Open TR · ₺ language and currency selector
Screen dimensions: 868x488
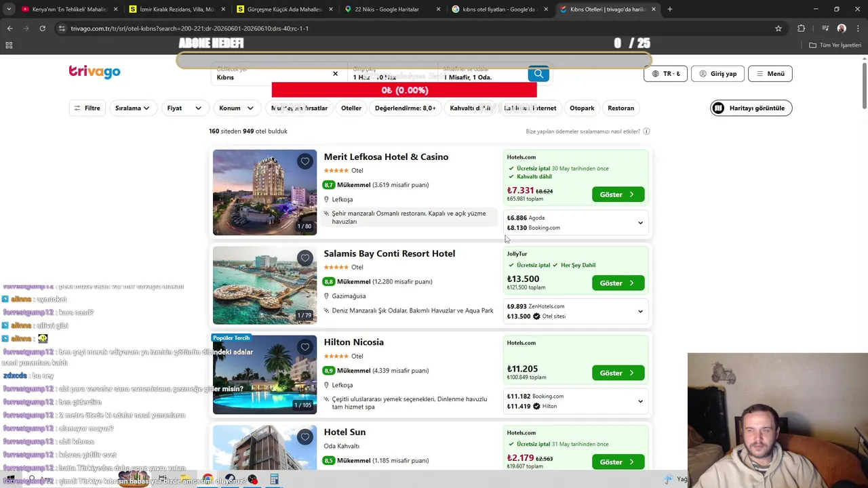coord(666,73)
